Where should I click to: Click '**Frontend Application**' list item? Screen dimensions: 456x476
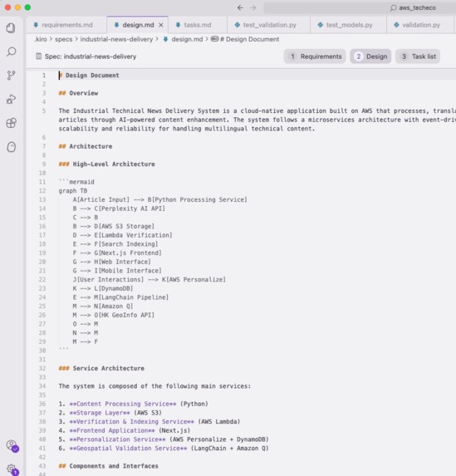(125, 430)
